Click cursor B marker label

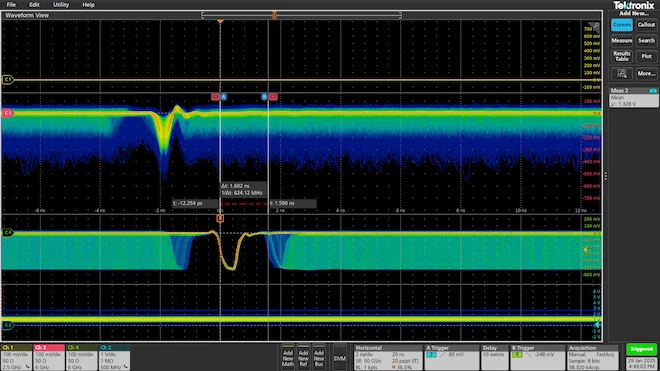tap(264, 97)
